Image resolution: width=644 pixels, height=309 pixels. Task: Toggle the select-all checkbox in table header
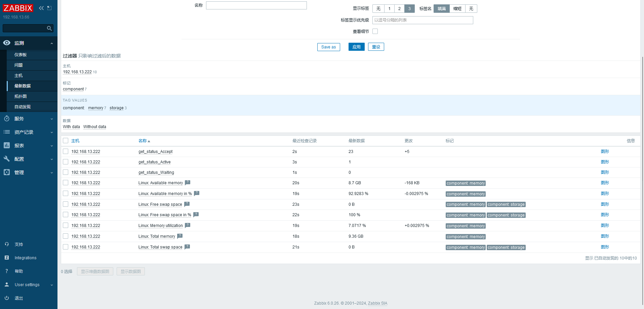66,141
